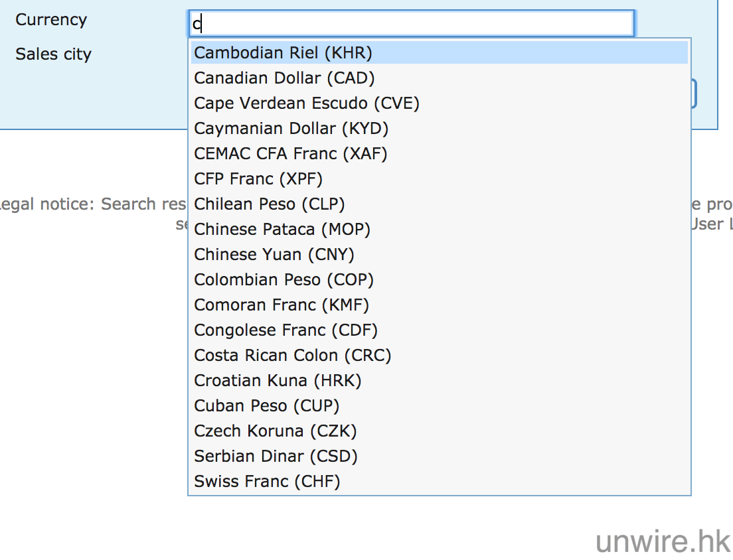Click the Sales city label

[x=53, y=54]
